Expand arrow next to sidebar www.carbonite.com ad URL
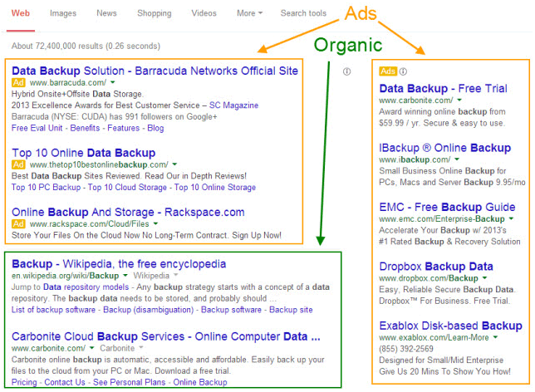 (459, 100)
